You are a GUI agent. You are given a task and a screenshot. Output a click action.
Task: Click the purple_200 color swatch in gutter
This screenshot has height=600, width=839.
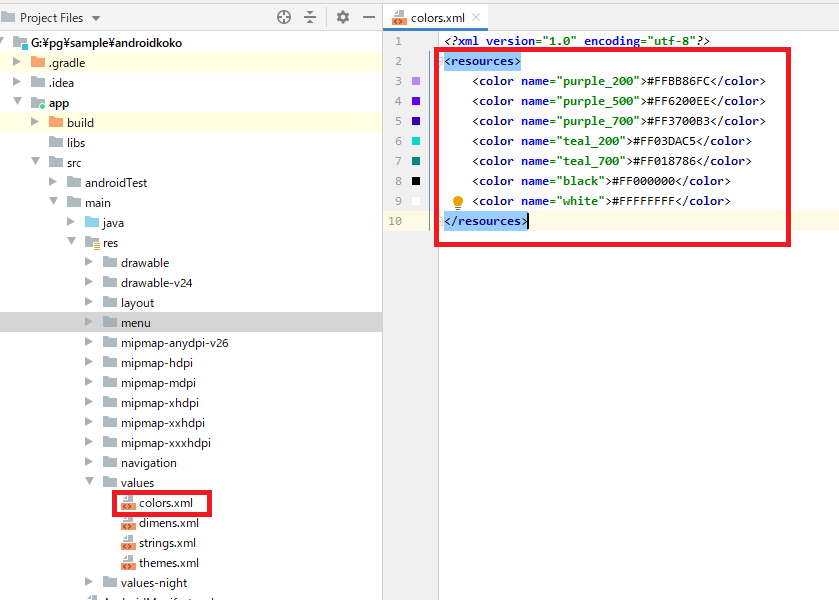click(416, 81)
